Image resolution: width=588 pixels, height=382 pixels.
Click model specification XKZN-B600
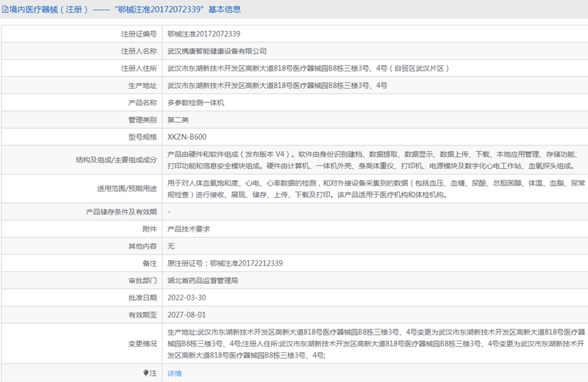pos(187,137)
